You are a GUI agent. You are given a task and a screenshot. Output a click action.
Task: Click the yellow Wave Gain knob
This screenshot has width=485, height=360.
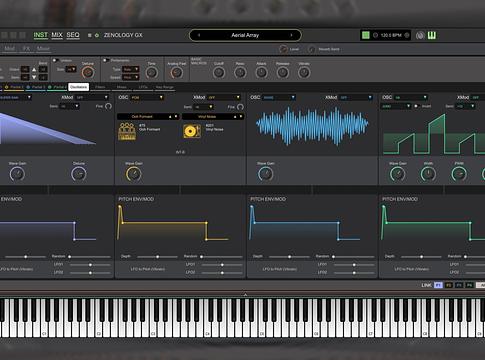[134, 174]
